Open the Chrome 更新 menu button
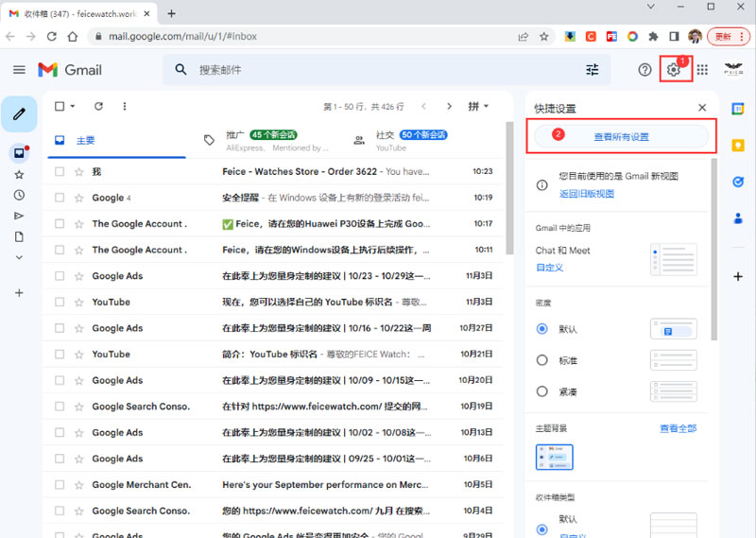This screenshot has height=538, width=756. [729, 37]
